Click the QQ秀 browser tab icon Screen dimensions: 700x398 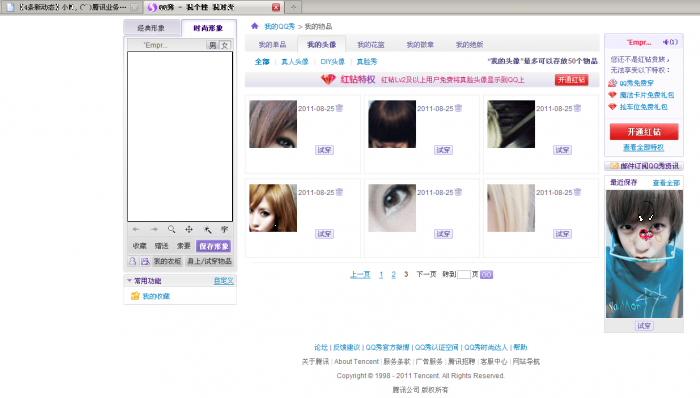[152, 7]
